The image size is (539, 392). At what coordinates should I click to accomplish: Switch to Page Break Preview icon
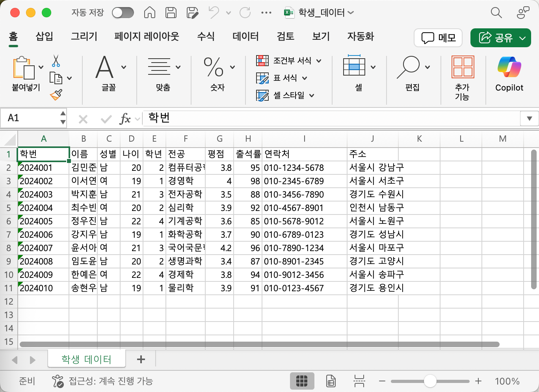pyautogui.click(x=359, y=381)
